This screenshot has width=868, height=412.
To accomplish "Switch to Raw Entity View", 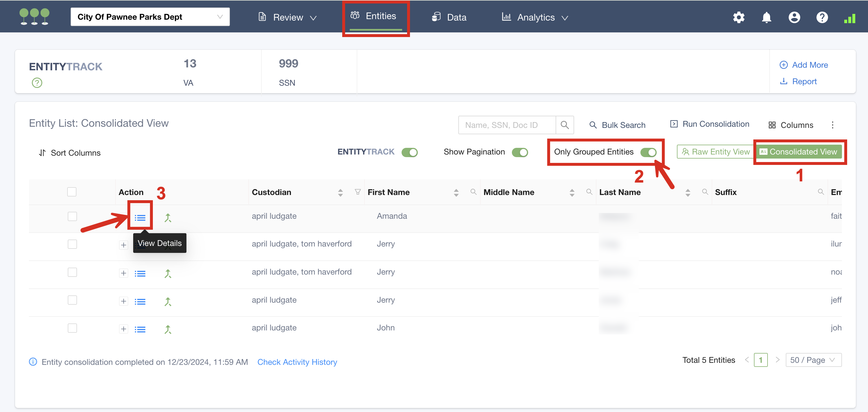I will pyautogui.click(x=715, y=152).
